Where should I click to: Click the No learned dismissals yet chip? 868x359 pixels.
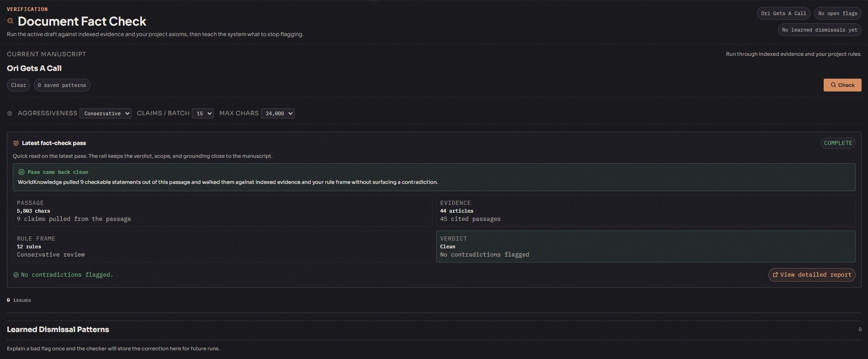pos(820,30)
